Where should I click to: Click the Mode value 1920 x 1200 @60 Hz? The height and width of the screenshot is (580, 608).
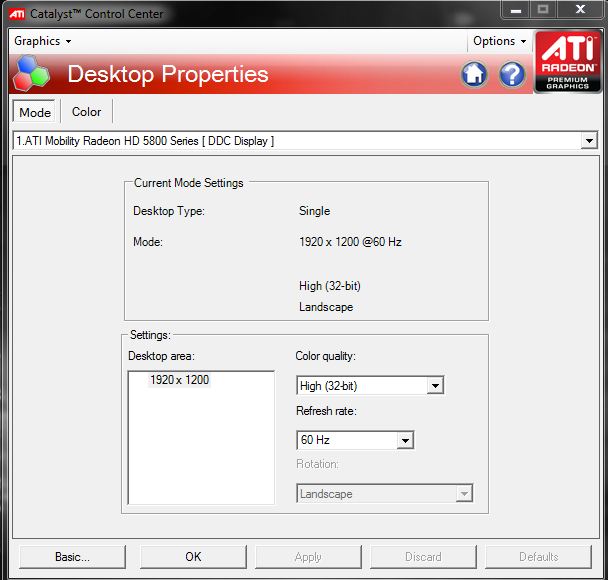[x=351, y=242]
